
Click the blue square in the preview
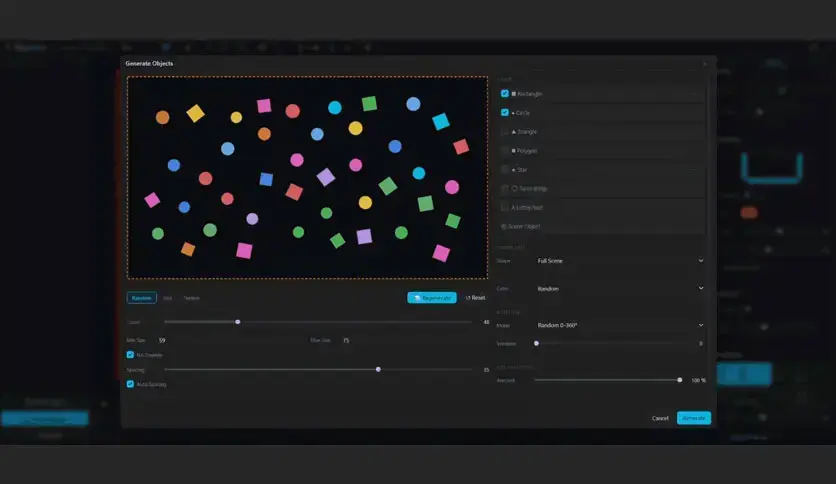tap(266, 179)
